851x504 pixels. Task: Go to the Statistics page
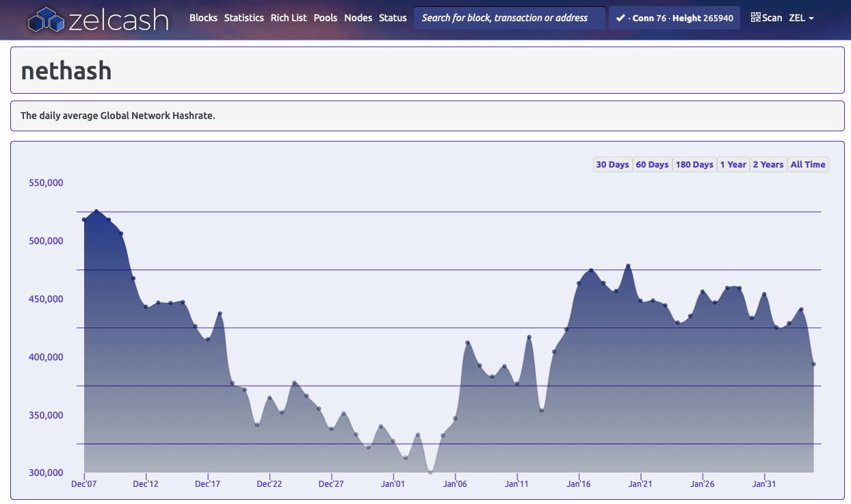[x=244, y=18]
